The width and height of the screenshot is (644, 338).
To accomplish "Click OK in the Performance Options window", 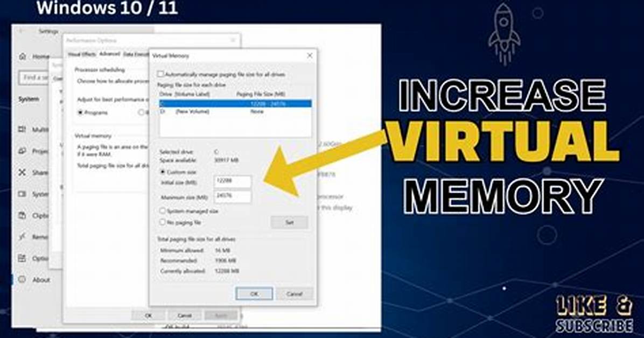I will coord(148,315).
